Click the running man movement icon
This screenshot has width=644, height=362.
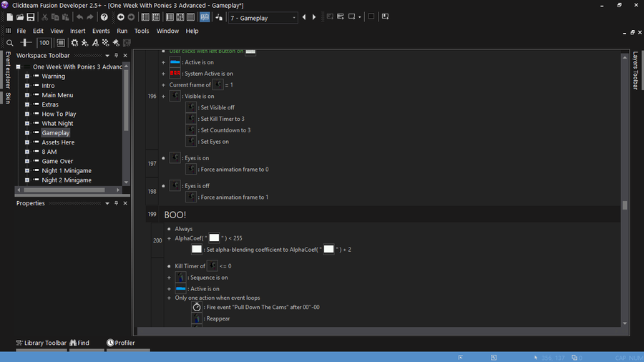point(84,43)
